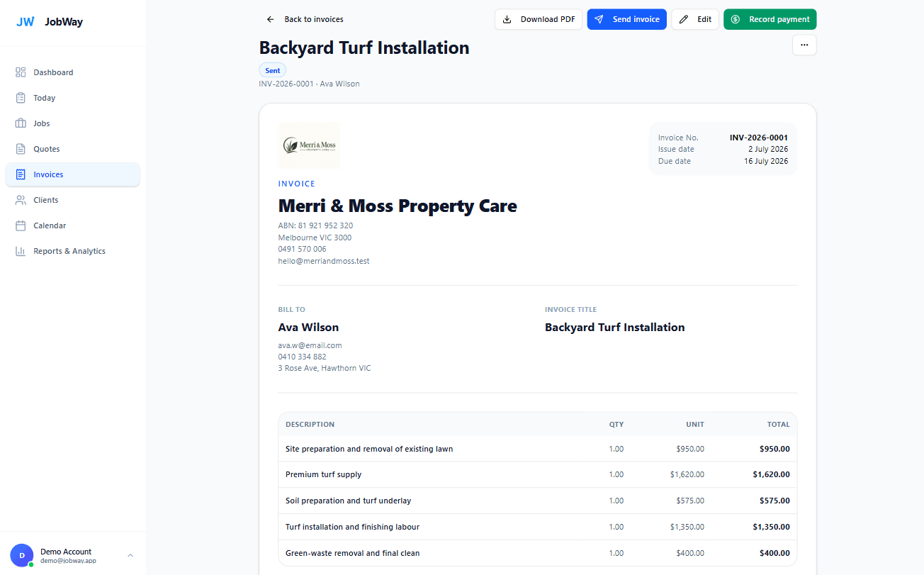Click the dollar coin payment icon
Viewport: 924px width, 575px height.
click(736, 19)
